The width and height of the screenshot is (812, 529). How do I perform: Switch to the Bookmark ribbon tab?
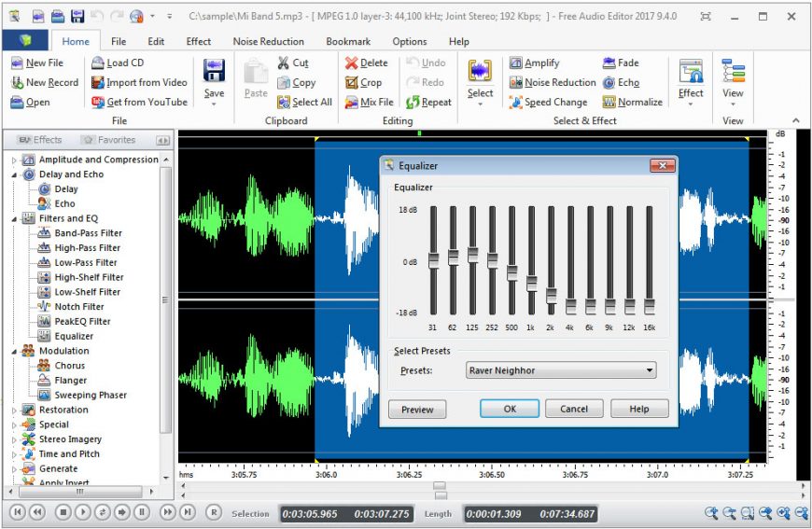pos(347,41)
